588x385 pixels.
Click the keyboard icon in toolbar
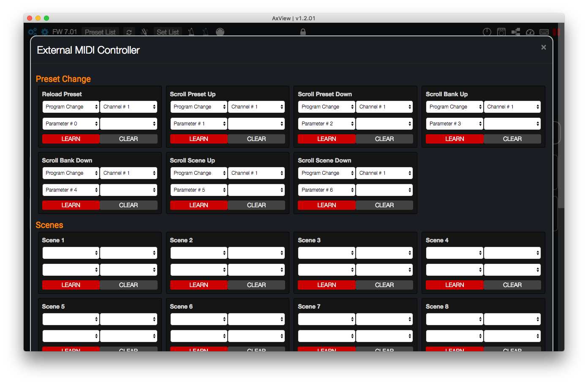click(x=544, y=32)
